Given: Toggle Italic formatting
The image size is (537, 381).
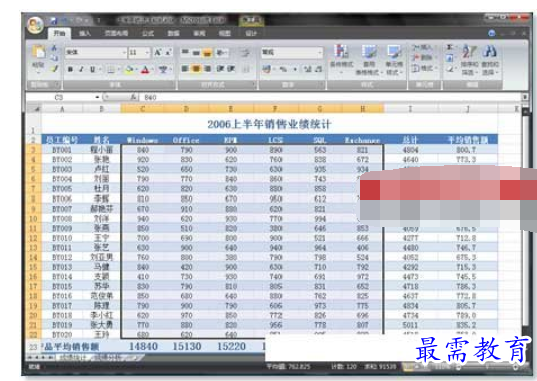Looking at the screenshot, I should tap(81, 69).
